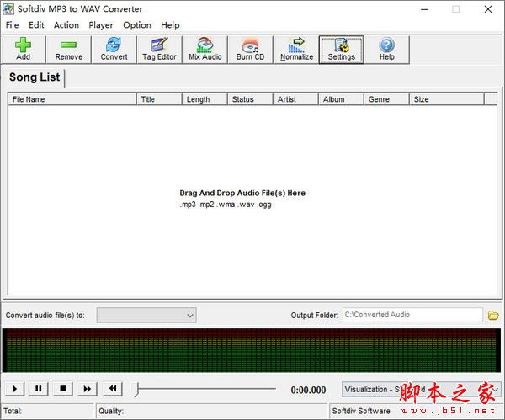Sort by Size column header
The width and height of the screenshot is (505, 420).
(x=447, y=99)
